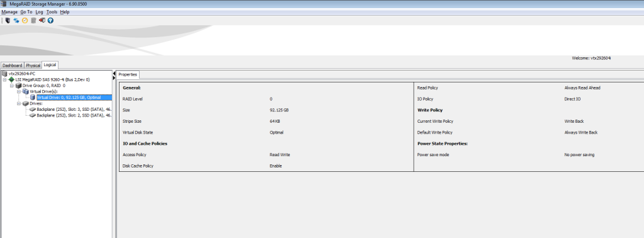The height and width of the screenshot is (238, 644).
Task: Switch to the Dashboard tab
Action: click(x=13, y=65)
